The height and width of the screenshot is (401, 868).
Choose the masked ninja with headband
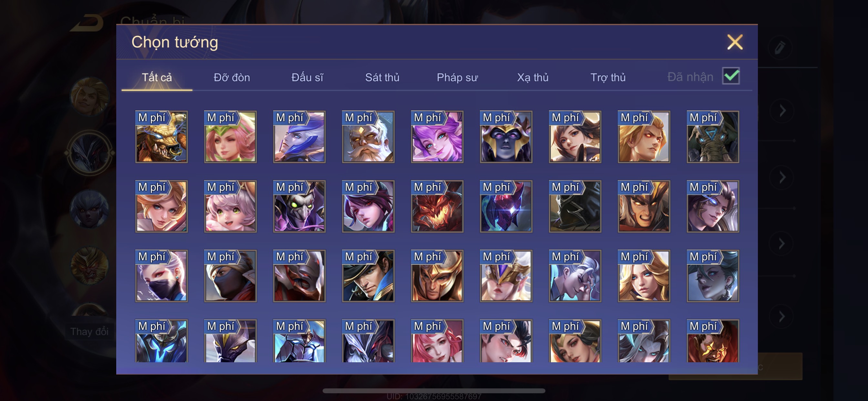(231, 276)
